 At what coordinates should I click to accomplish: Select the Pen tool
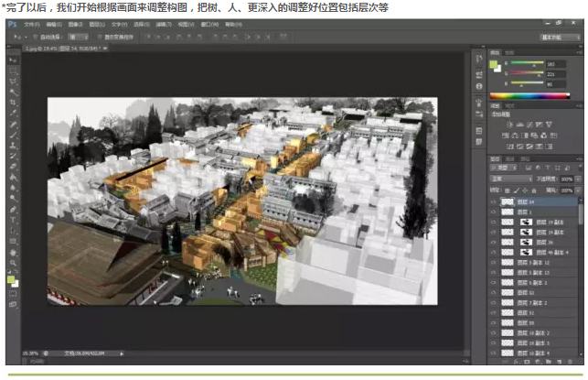pos(13,209)
